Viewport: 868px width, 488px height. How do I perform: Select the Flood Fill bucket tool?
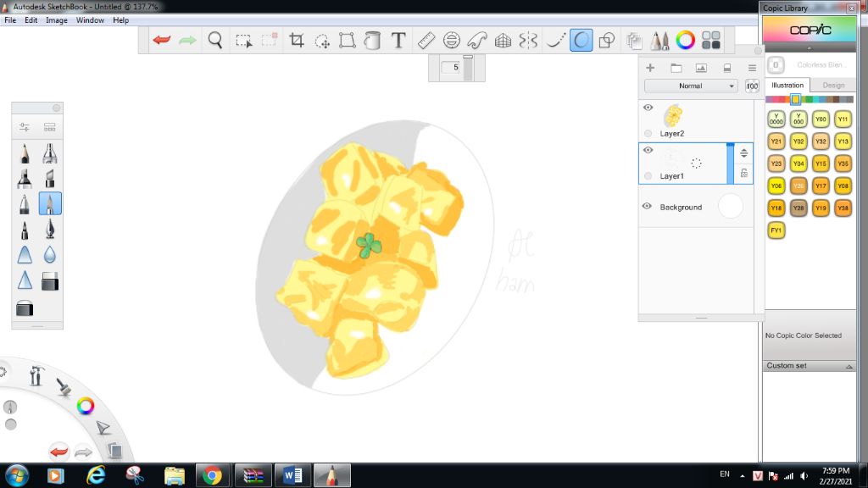[373, 40]
